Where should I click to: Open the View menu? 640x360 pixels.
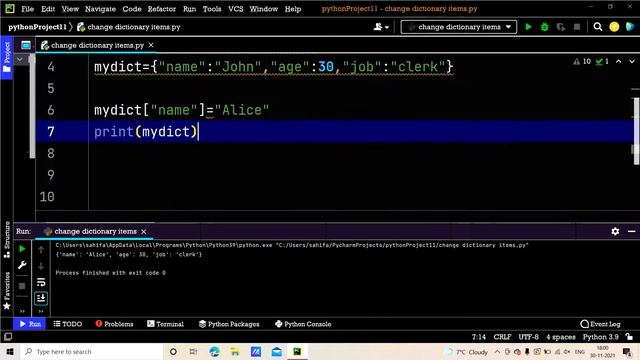coord(70,9)
